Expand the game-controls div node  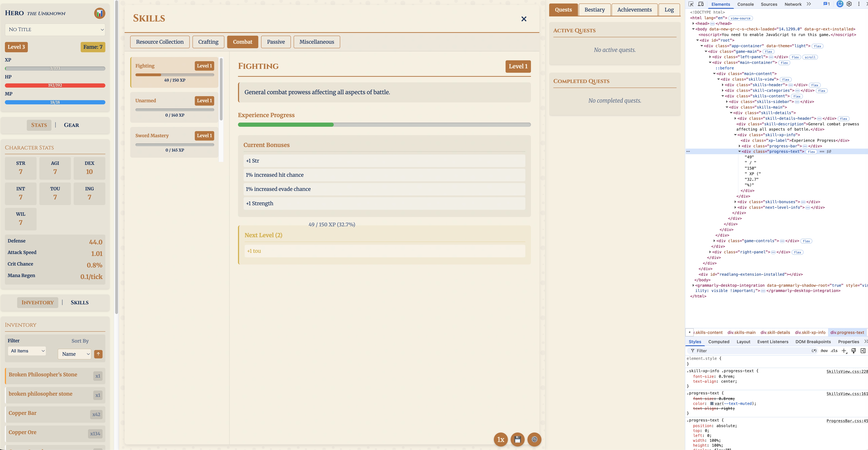click(x=714, y=241)
